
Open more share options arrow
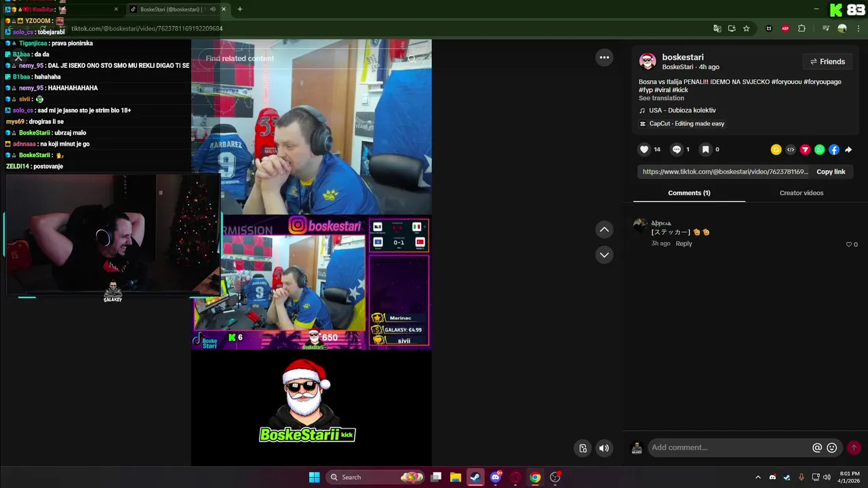[848, 150]
